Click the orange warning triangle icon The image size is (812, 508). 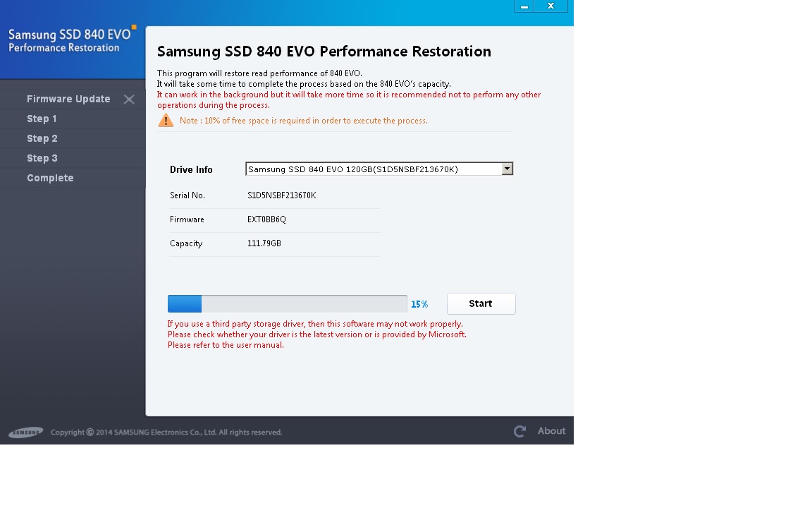pos(166,120)
